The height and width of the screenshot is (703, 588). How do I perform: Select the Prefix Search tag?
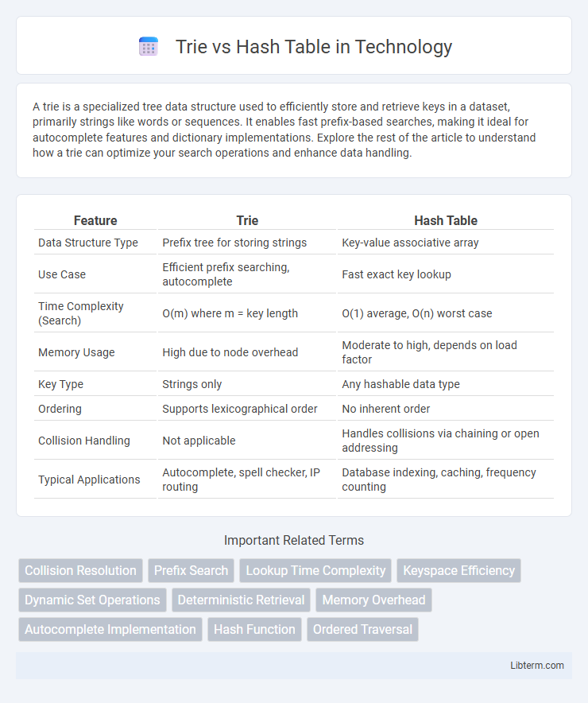point(191,570)
